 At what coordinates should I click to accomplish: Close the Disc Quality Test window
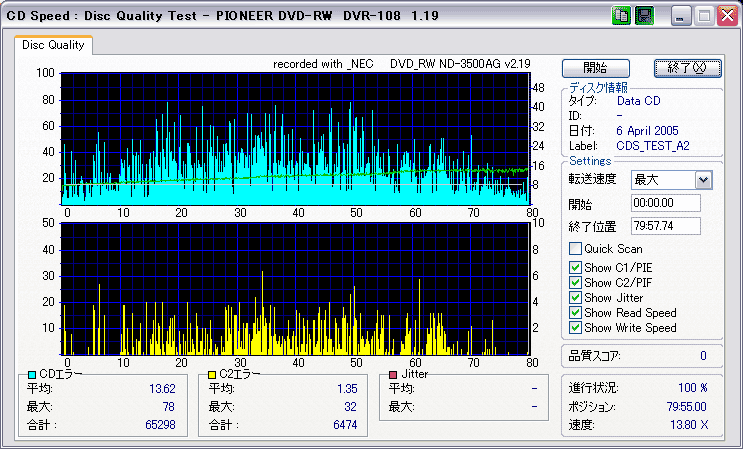tap(727, 16)
